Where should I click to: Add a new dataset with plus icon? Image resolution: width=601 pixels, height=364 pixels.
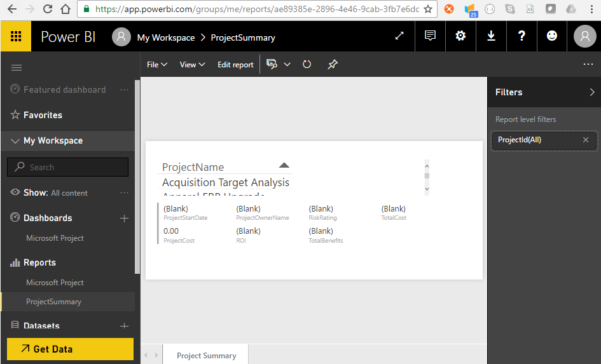coord(124,326)
